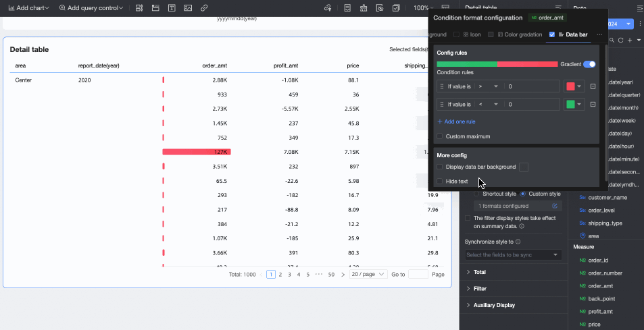Open operator dropdown of the greater-than rule
Image resolution: width=644 pixels, height=330 pixels.
[x=489, y=86]
